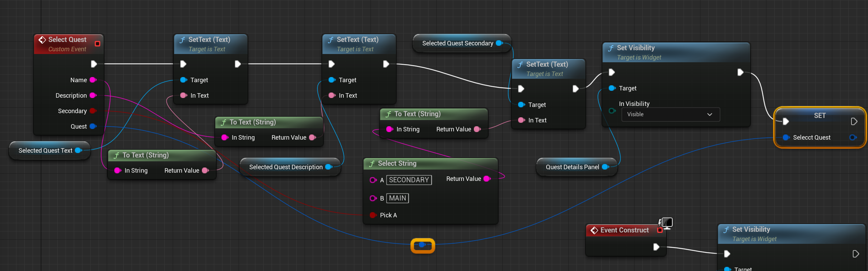Select the Selected Quest Secondary variable node

click(x=457, y=43)
